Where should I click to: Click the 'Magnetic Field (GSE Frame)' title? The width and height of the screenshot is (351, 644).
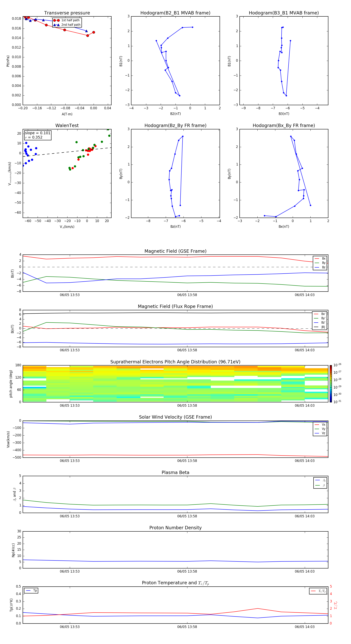click(x=175, y=251)
